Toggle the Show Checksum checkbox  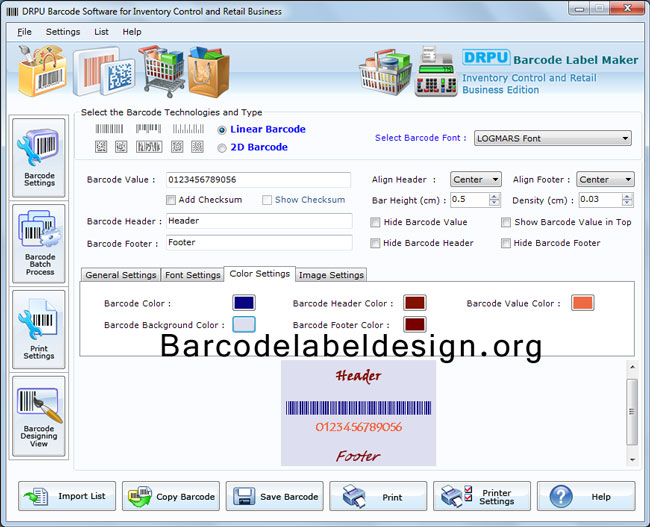267,200
